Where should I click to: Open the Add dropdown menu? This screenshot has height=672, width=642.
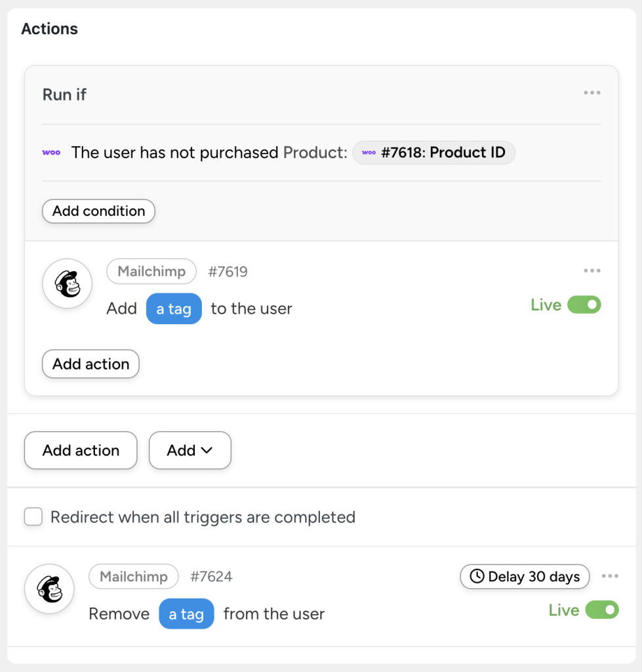click(190, 450)
